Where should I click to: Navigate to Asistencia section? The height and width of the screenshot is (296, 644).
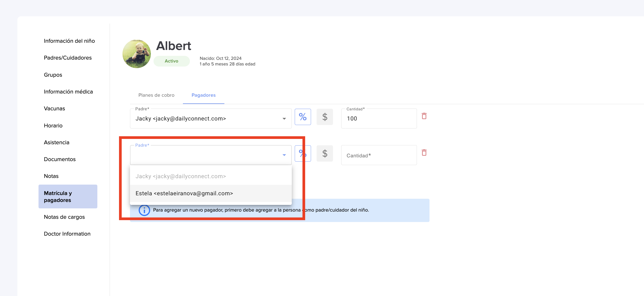tap(56, 142)
